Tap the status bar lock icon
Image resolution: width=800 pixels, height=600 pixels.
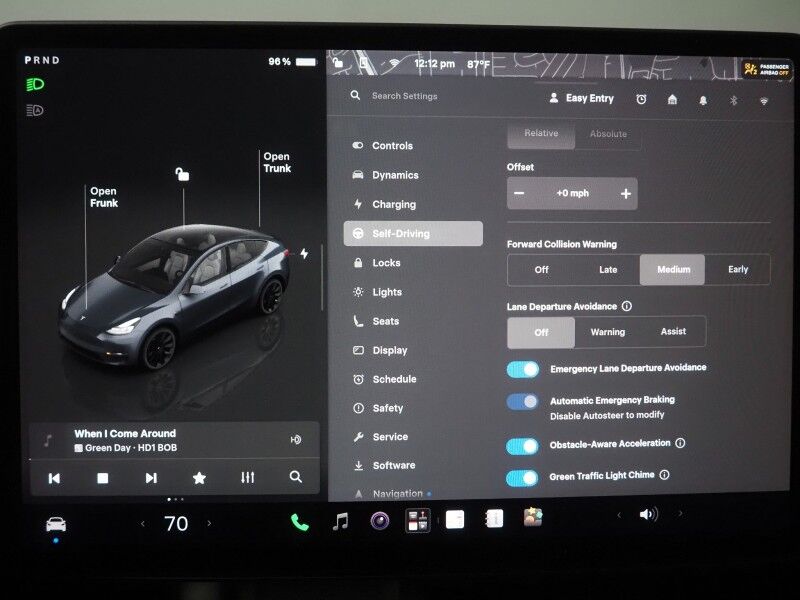(337, 63)
